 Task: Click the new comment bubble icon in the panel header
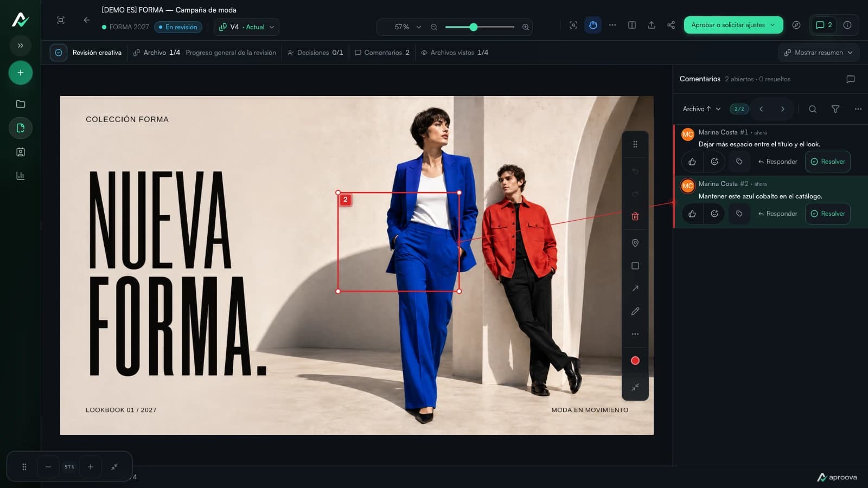click(x=851, y=79)
